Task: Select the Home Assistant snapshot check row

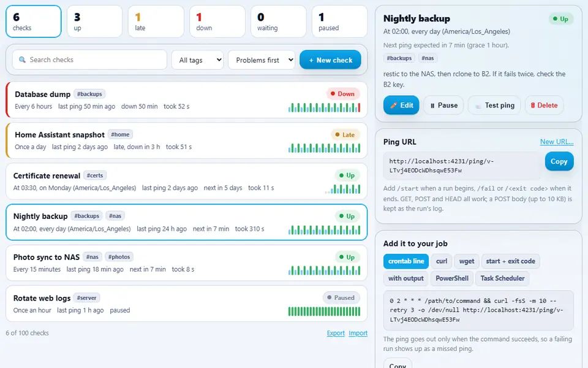Action: pyautogui.click(x=186, y=140)
